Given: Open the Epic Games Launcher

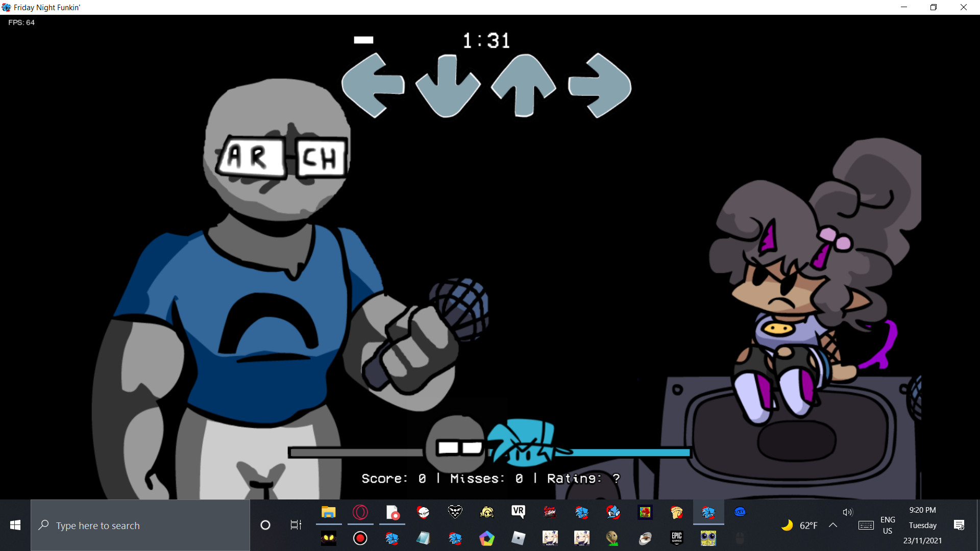Looking at the screenshot, I should click(677, 538).
